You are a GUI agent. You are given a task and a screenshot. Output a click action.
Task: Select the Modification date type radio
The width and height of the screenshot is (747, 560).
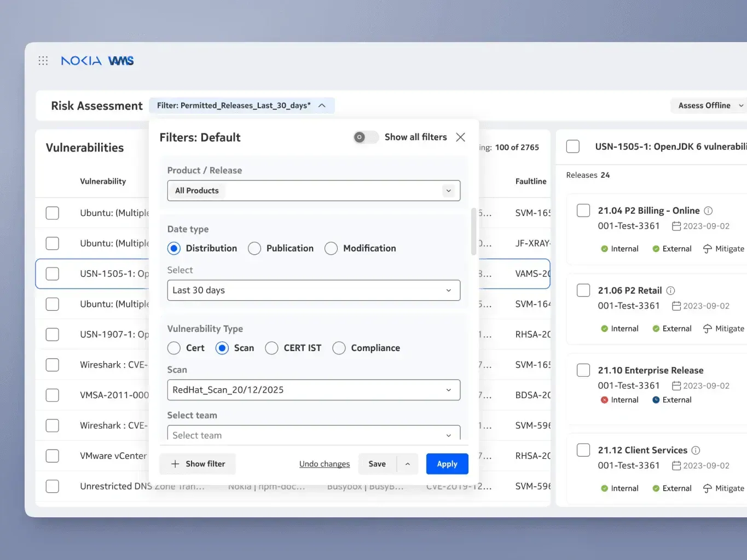(331, 248)
